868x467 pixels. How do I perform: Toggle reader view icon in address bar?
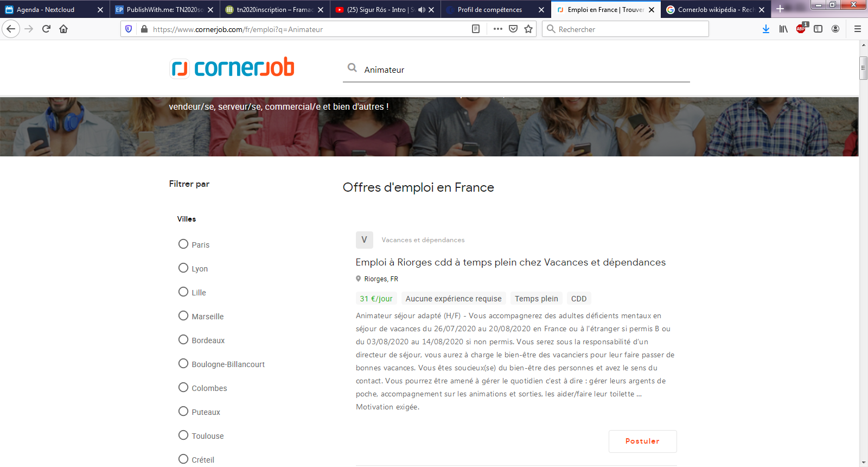pos(476,29)
